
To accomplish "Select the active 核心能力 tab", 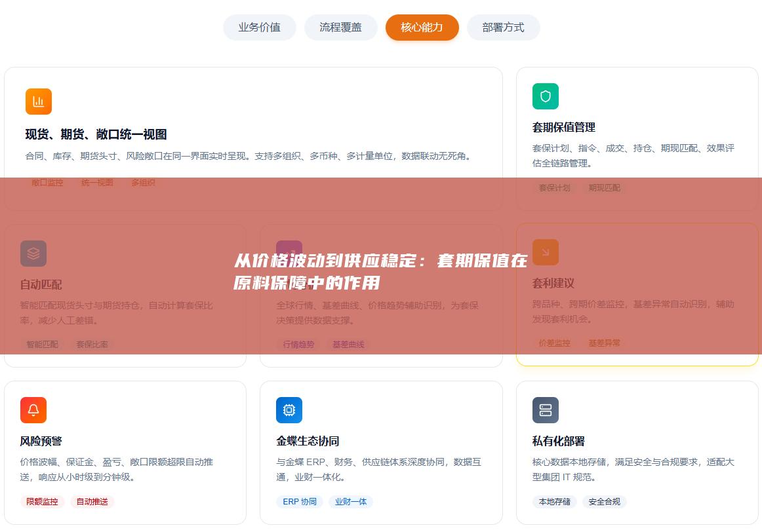I will point(422,27).
